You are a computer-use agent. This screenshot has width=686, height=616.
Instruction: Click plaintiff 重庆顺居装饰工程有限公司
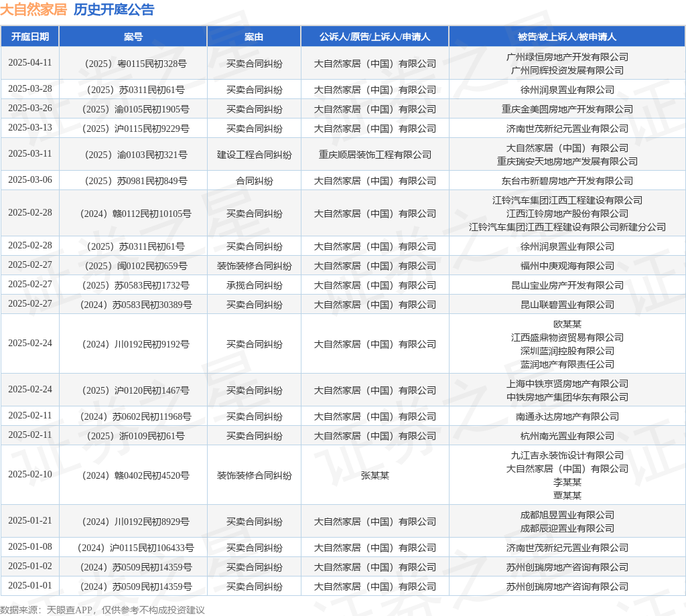[375, 155]
